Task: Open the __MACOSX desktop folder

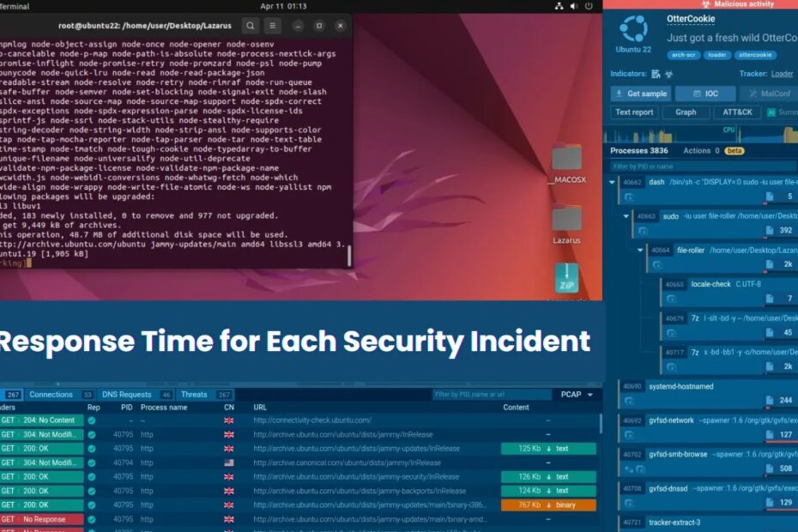Action: (x=566, y=159)
